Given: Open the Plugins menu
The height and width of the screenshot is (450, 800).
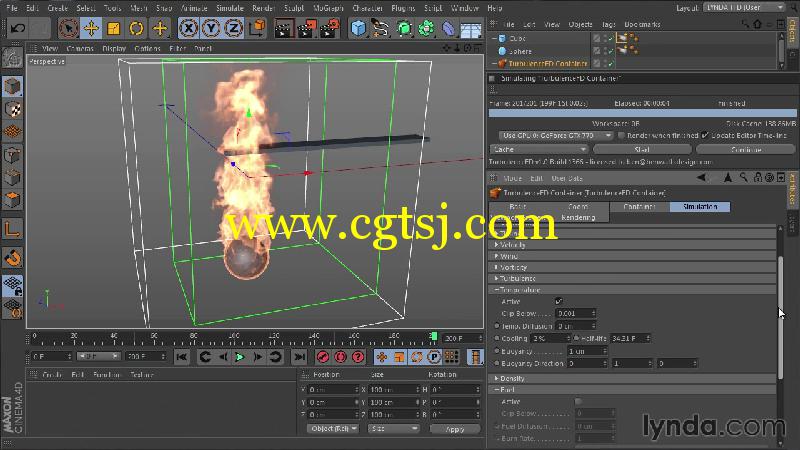Looking at the screenshot, I should pyautogui.click(x=403, y=8).
